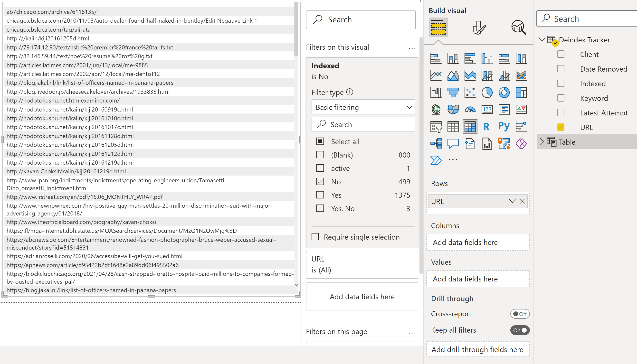The image size is (637, 364).
Task: Toggle Cross-report drill through switch
Action: pyautogui.click(x=520, y=314)
